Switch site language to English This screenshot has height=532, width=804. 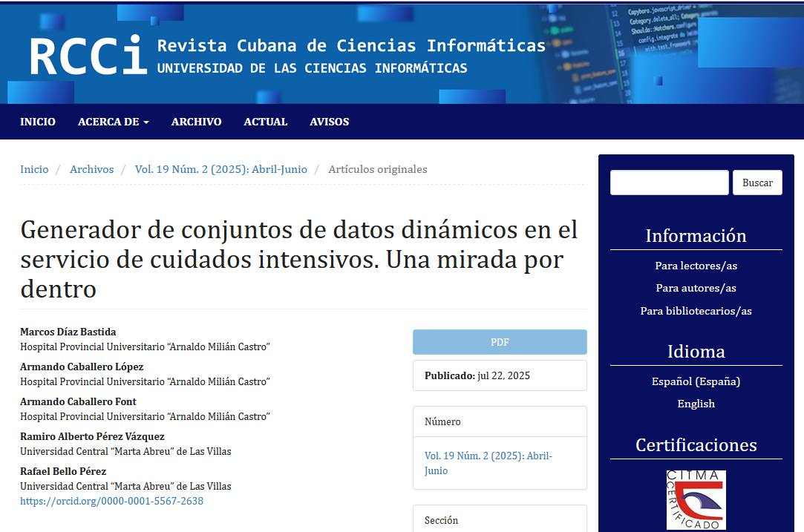click(696, 404)
